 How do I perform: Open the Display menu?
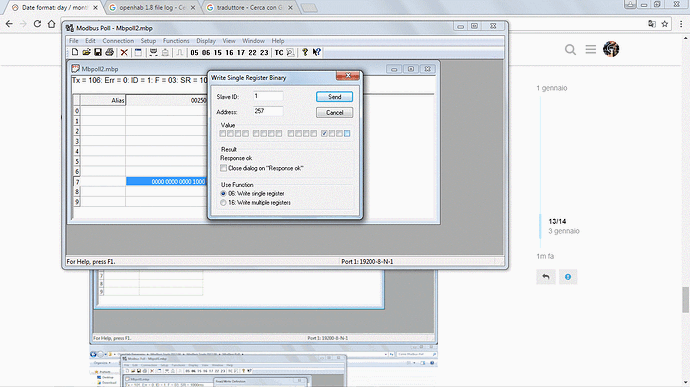(206, 41)
